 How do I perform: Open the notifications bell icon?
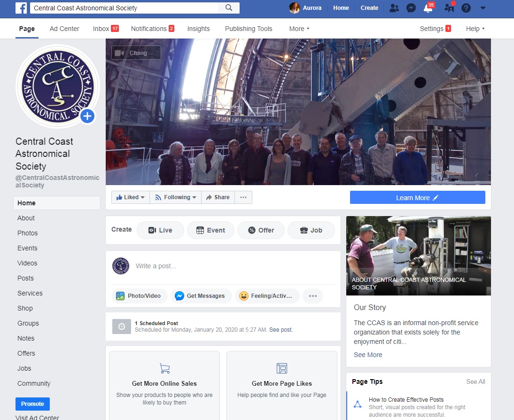pyautogui.click(x=428, y=8)
